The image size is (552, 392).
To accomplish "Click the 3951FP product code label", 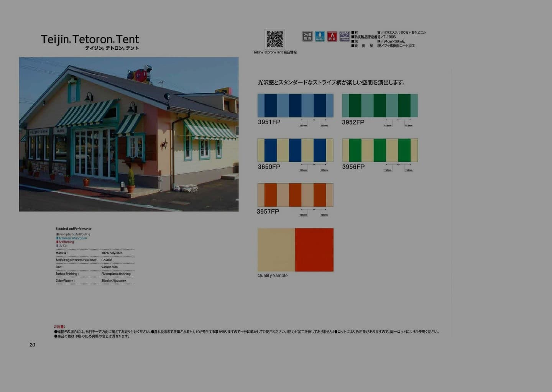I will [x=269, y=122].
